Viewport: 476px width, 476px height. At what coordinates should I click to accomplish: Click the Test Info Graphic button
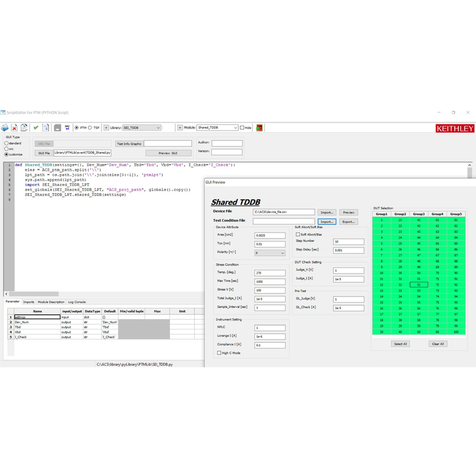point(129,143)
